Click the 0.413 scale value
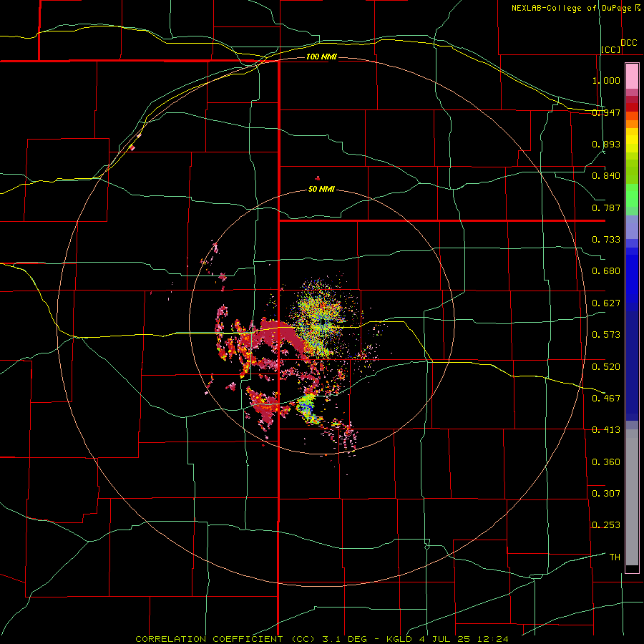Image resolution: width=644 pixels, height=644 pixels. click(x=606, y=430)
